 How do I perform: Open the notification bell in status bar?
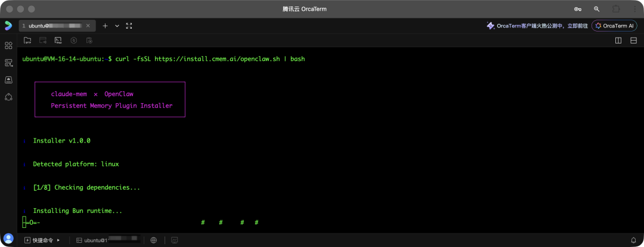[x=632, y=240]
